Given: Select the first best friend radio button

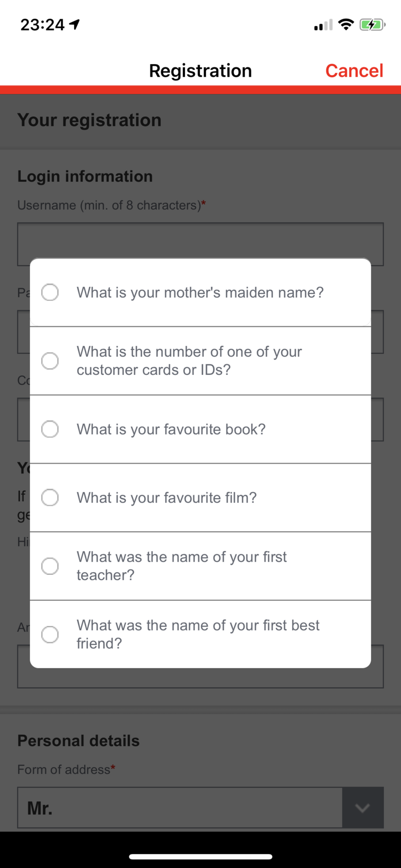Looking at the screenshot, I should pos(50,634).
